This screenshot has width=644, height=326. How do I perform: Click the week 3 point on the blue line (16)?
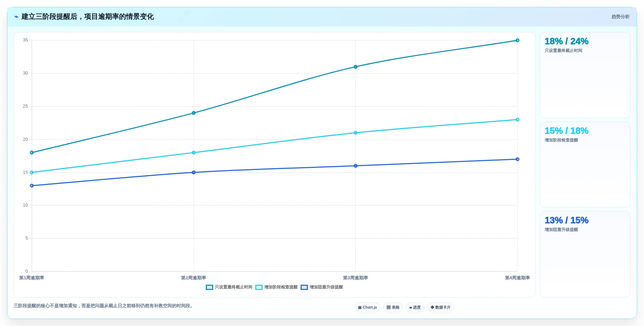[356, 166]
